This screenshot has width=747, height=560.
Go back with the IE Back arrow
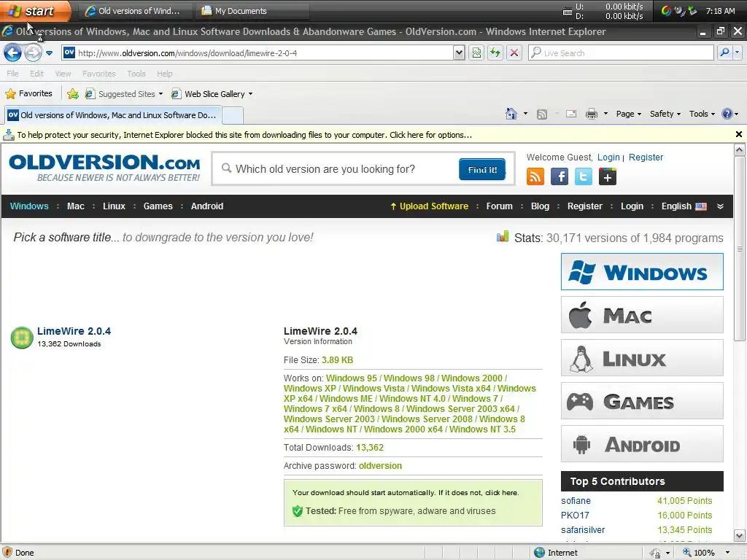[13, 52]
